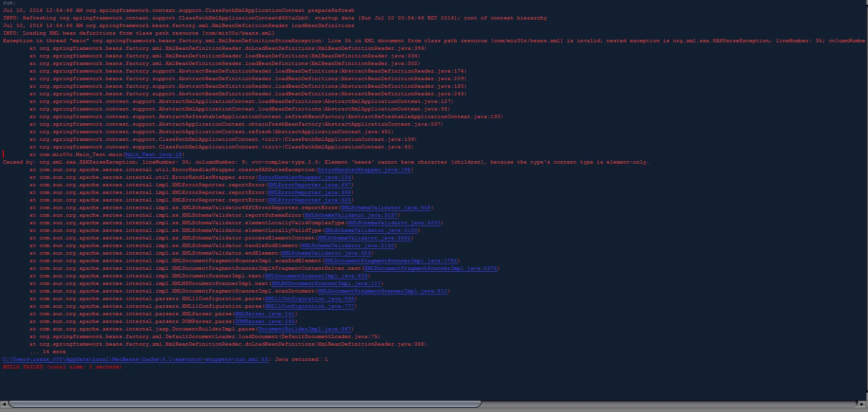This screenshot has width=868, height=412.
Task: Click the XMLSchemaValidator.java:3160 link
Action: click(x=371, y=230)
